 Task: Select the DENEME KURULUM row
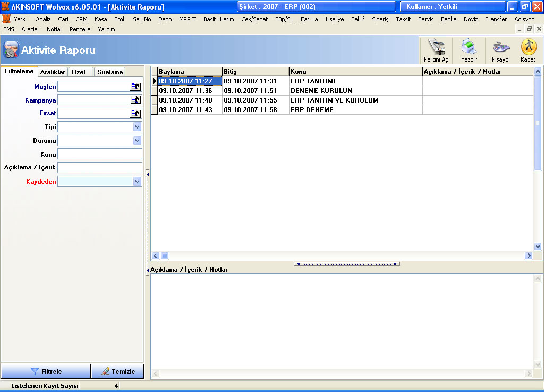coord(342,90)
